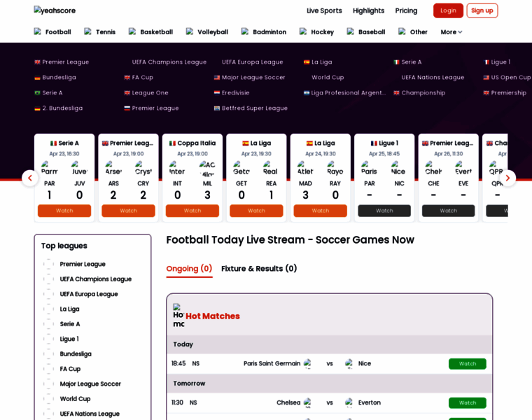
Task: Click the Real Madrid team logo
Action: click(x=270, y=168)
